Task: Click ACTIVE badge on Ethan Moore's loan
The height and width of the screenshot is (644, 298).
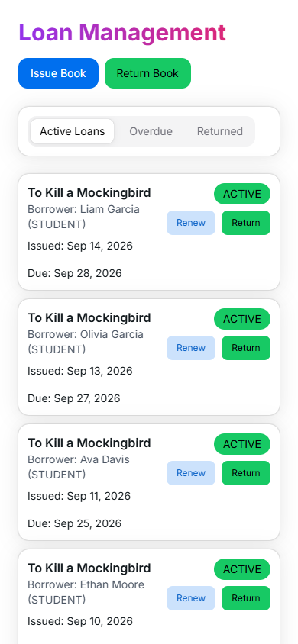Action: click(242, 569)
